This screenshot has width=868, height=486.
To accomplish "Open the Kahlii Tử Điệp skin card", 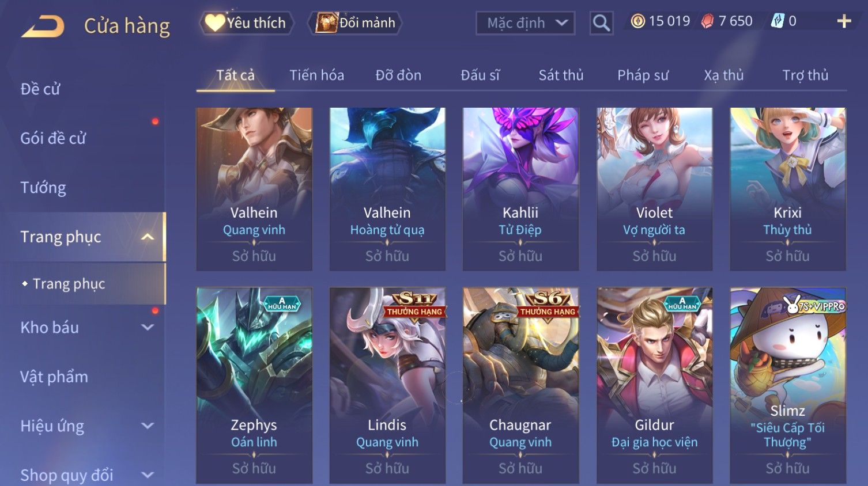I will (520, 189).
